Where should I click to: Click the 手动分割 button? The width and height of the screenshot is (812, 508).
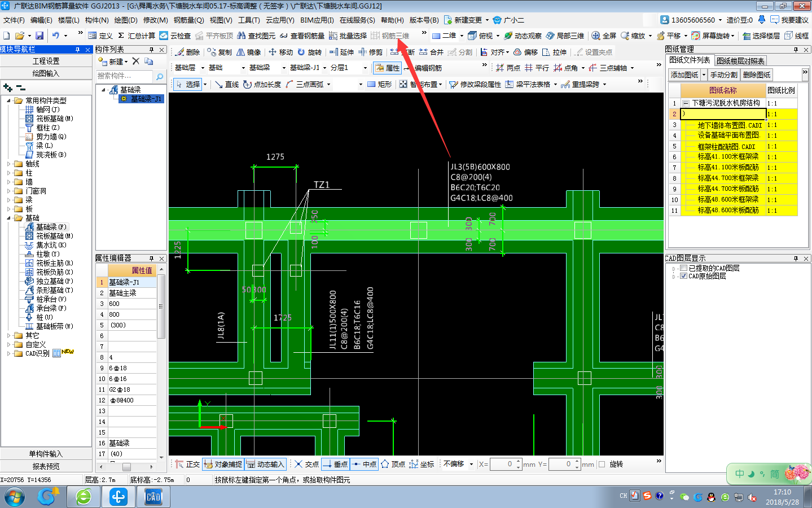click(724, 75)
